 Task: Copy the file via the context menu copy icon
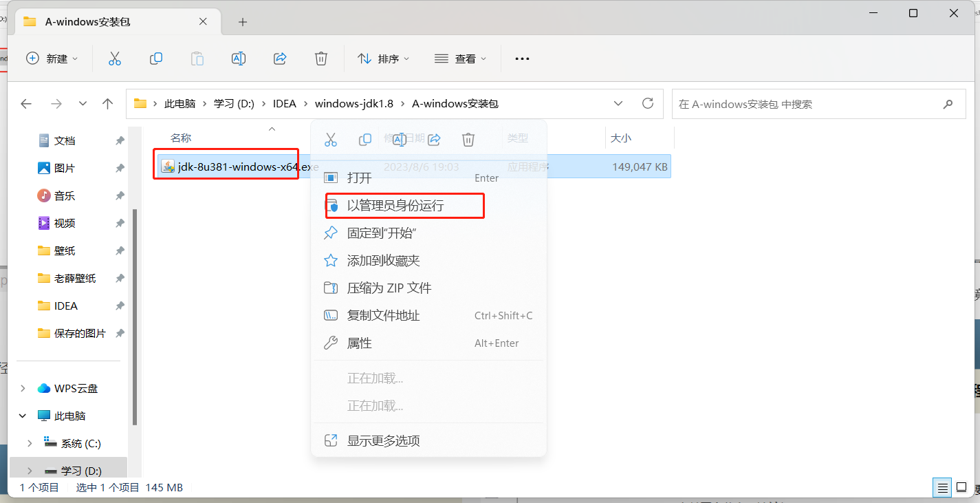(365, 140)
